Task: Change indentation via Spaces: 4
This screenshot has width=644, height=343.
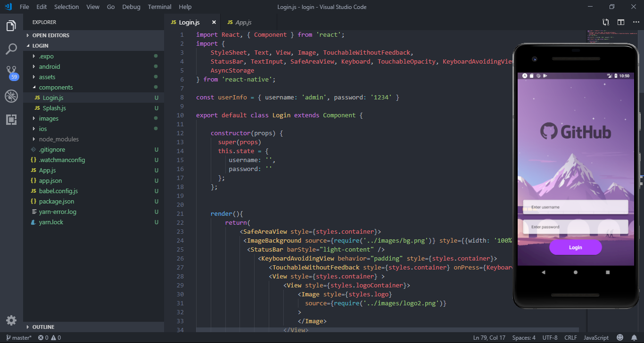Action: (524, 337)
